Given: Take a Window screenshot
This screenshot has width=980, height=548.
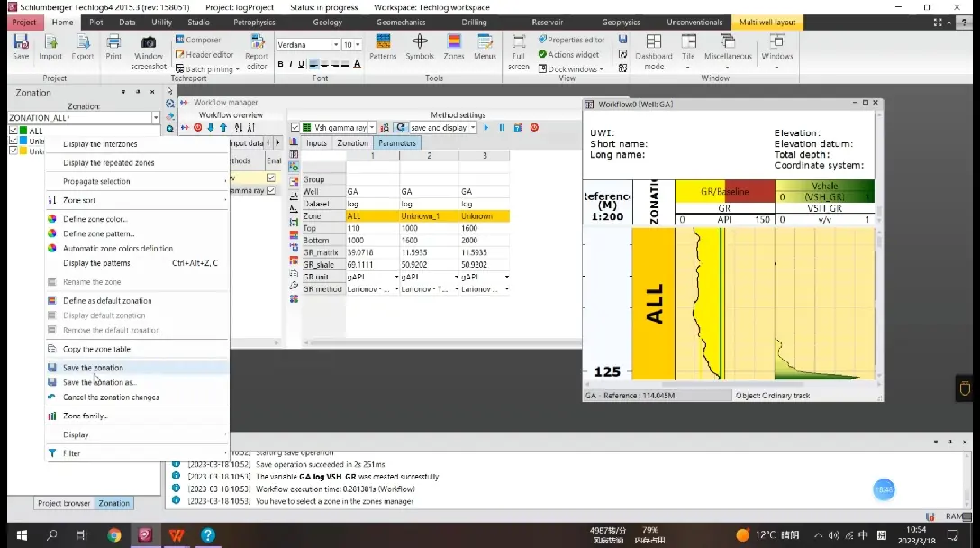Looking at the screenshot, I should (149, 52).
